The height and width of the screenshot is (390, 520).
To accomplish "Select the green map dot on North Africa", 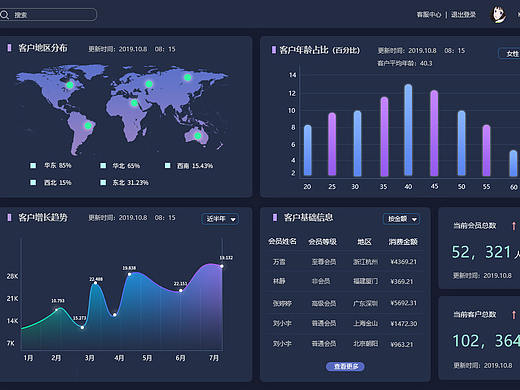I will tap(134, 103).
